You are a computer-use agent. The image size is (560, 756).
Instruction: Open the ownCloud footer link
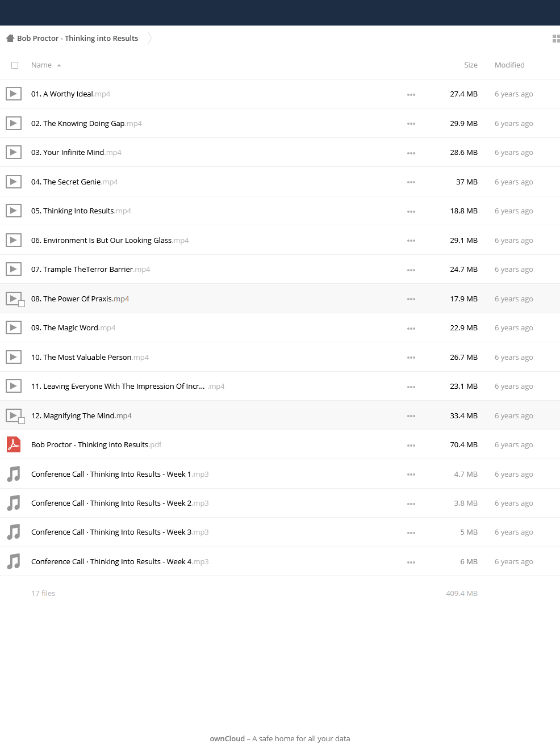[227, 738]
